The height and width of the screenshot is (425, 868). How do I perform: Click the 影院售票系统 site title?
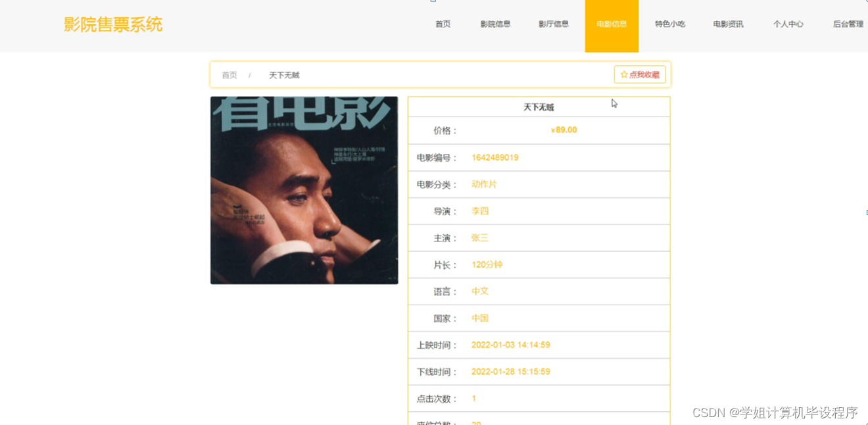113,25
